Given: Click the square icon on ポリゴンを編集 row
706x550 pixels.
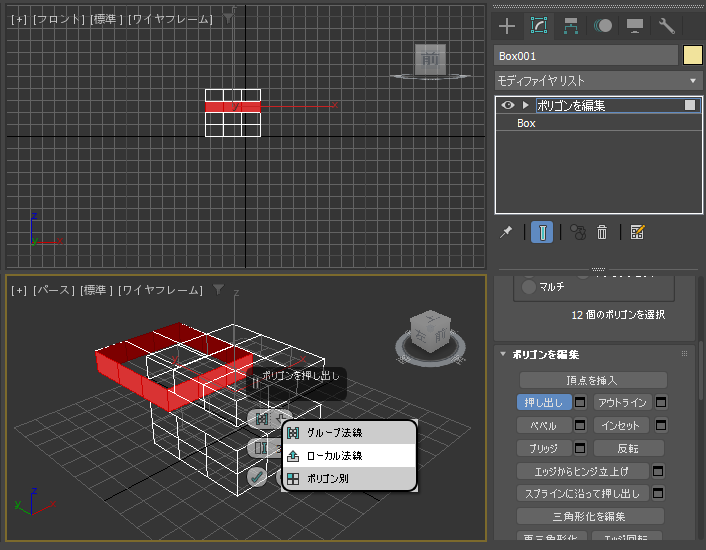Looking at the screenshot, I should [x=690, y=105].
